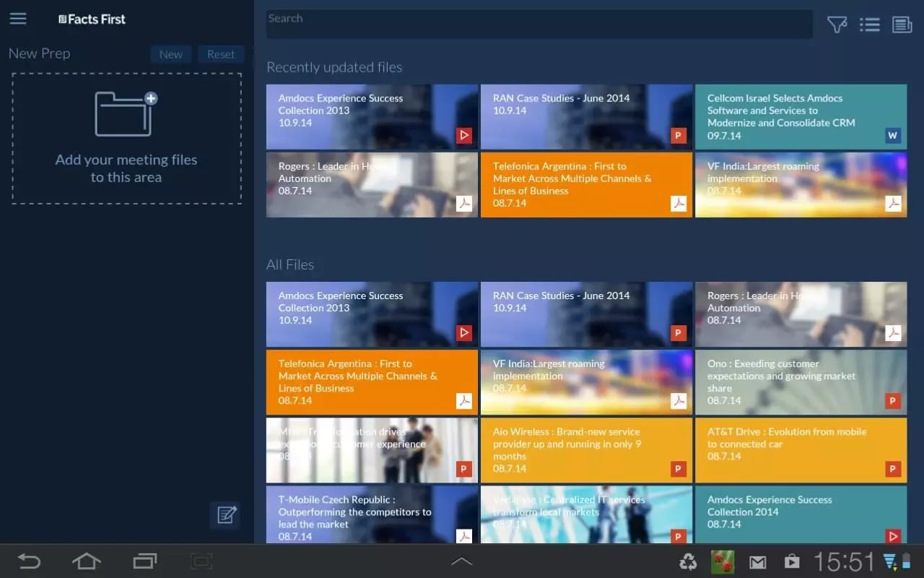Tap the 15:51 clock in status bar
The image size is (924, 578).
844,561
